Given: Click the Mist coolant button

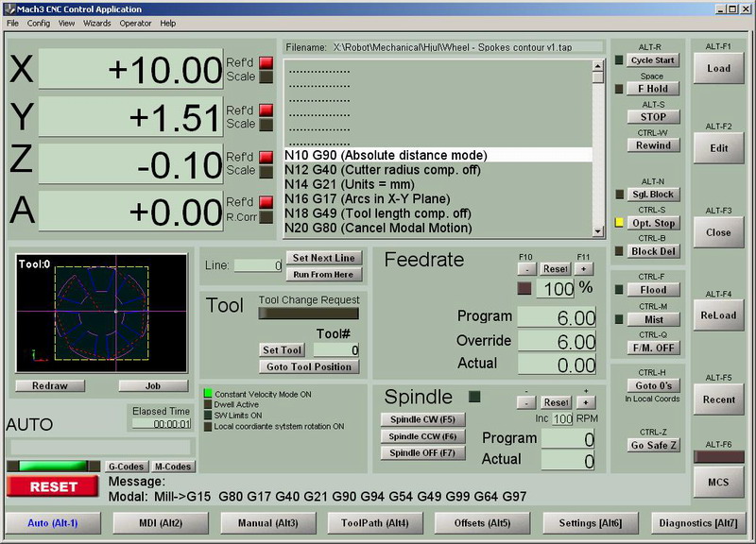Looking at the screenshot, I should (653, 319).
